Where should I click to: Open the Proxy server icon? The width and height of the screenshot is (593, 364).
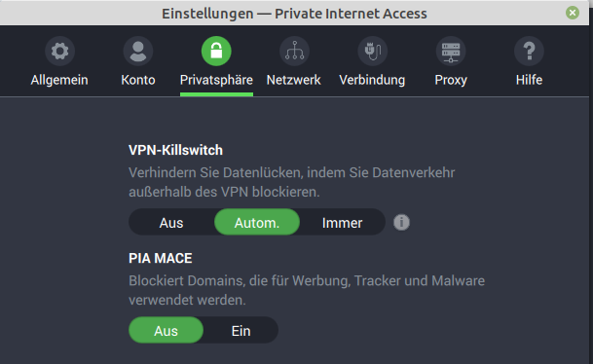pos(451,51)
